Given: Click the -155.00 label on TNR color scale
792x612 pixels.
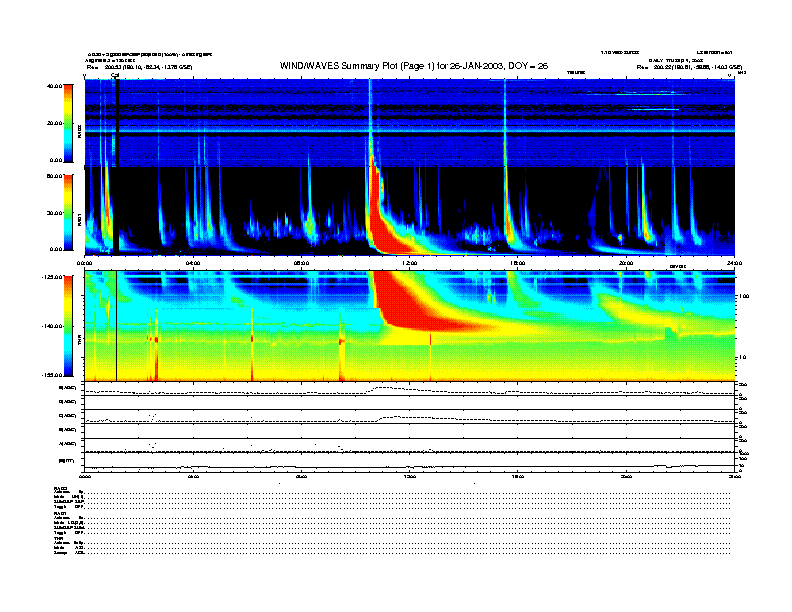Looking at the screenshot, I should click(x=52, y=375).
